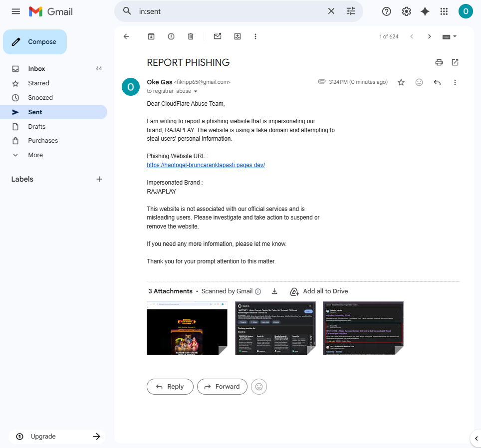This screenshot has height=448, width=481.
Task: Click the search magnifier icon
Action: click(127, 11)
